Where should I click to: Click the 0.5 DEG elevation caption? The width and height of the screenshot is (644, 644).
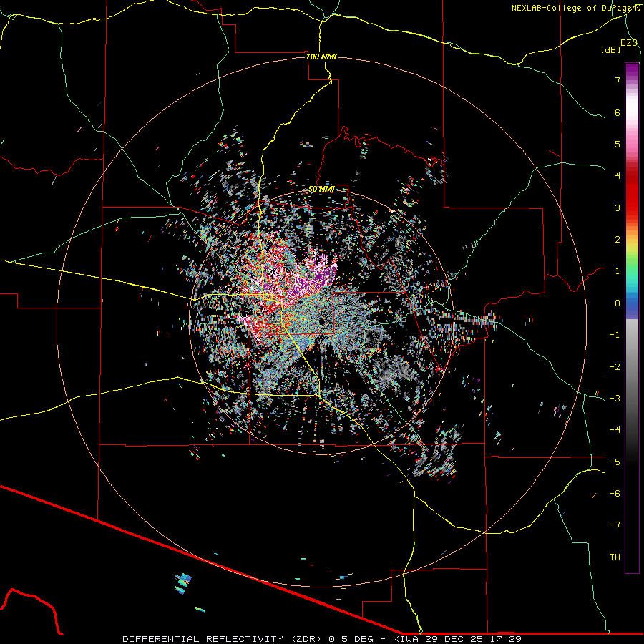[x=351, y=639]
